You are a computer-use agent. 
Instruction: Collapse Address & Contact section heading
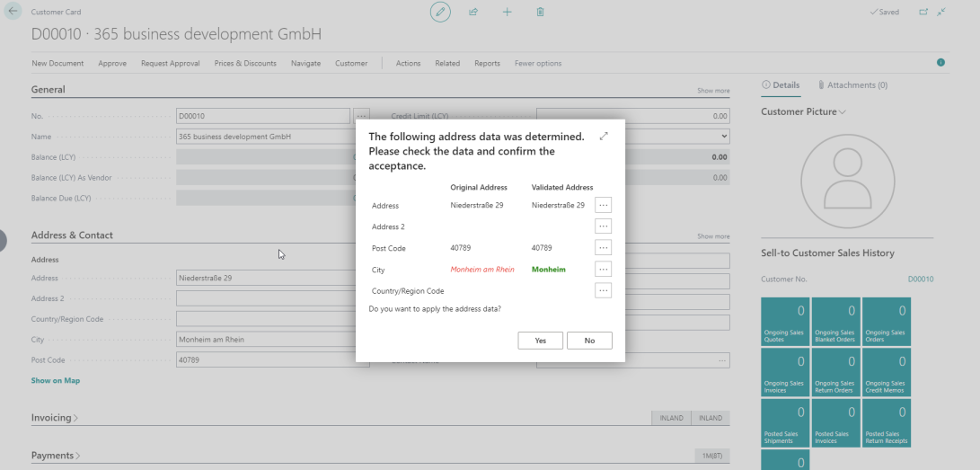tap(72, 235)
